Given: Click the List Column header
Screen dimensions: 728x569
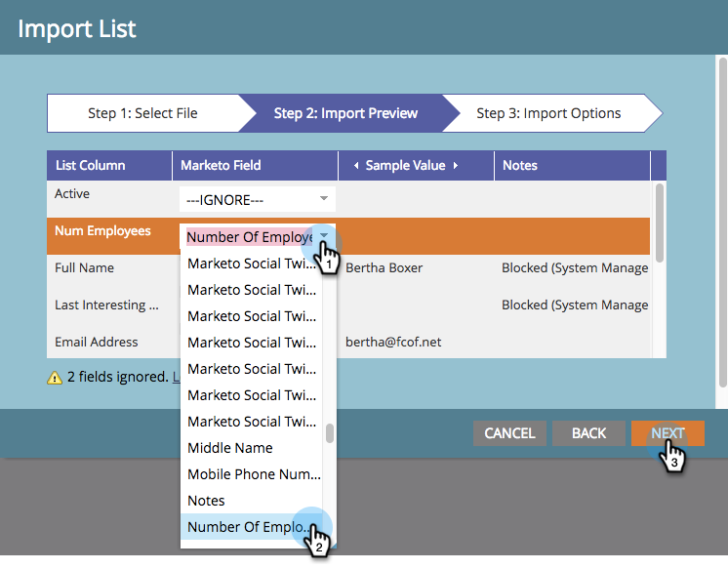Looking at the screenshot, I should click(109, 165).
